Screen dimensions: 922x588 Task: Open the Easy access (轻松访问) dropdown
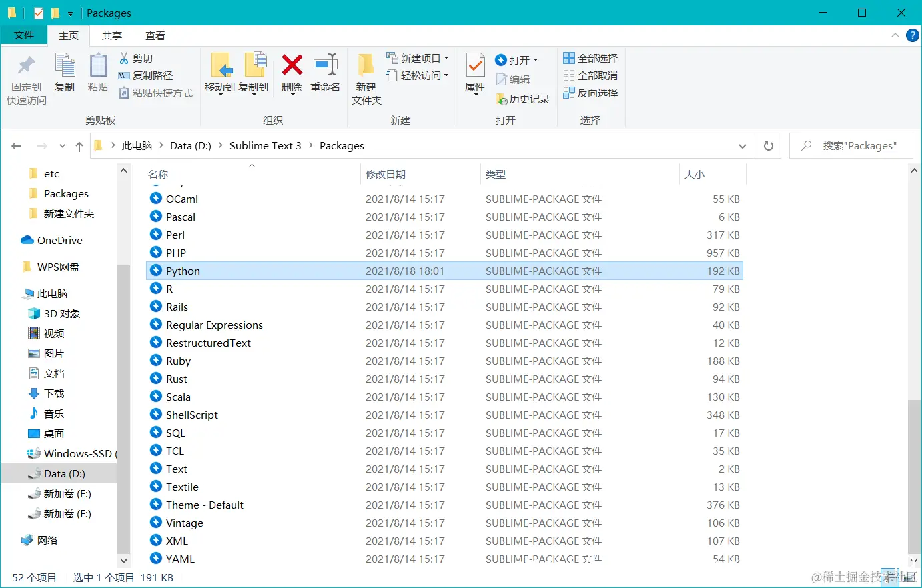[418, 75]
